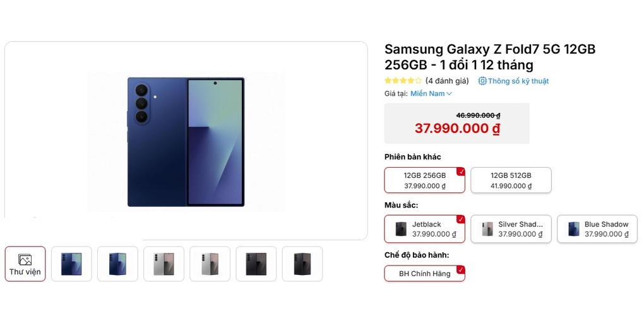Select the first black phone thumbnail
This screenshot has height=326, width=644.
(x=256, y=264)
